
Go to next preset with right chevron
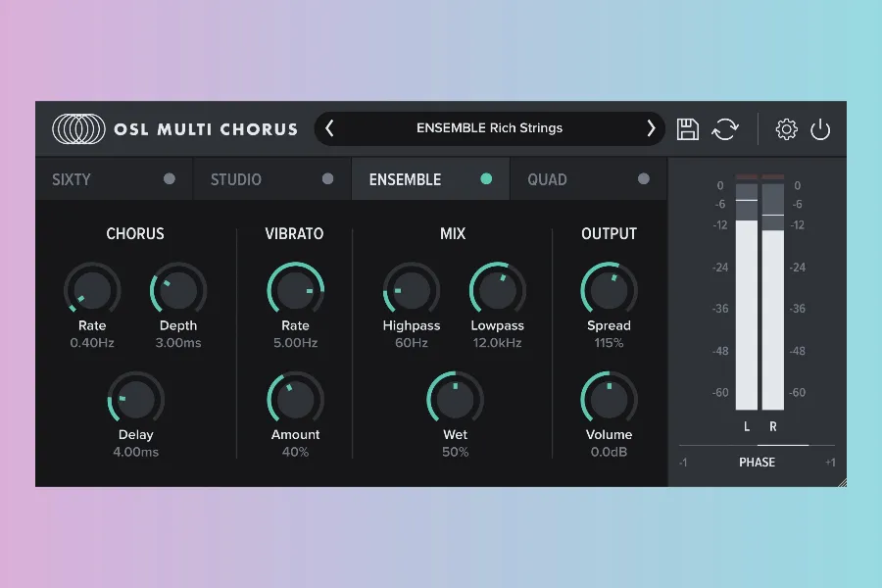pyautogui.click(x=651, y=128)
